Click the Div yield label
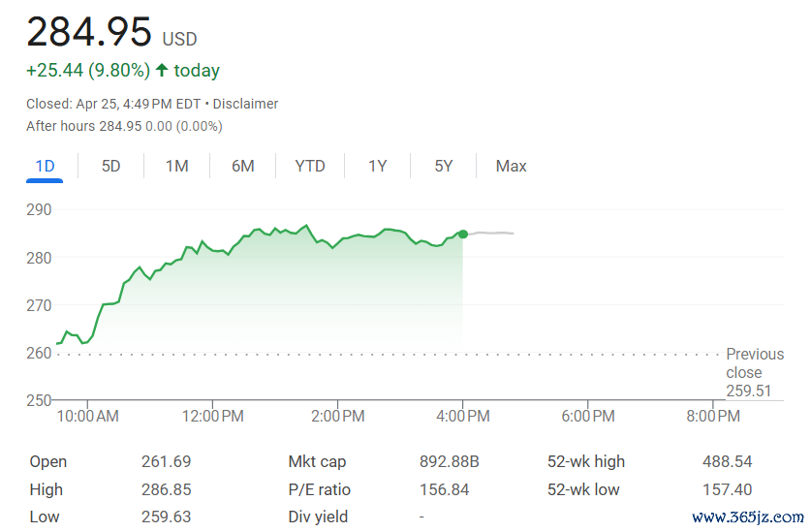Image resolution: width=811 pixels, height=532 pixels. pyautogui.click(x=318, y=516)
